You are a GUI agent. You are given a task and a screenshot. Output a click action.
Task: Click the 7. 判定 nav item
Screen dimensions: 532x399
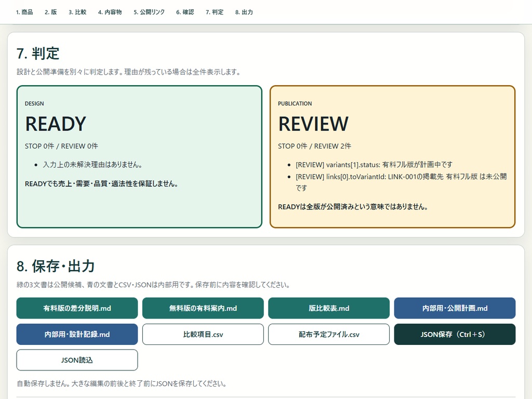(215, 12)
